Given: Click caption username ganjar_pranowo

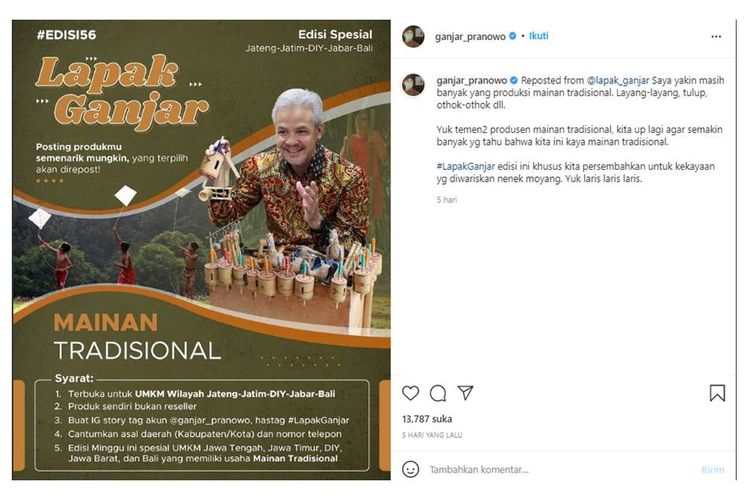Looking at the screenshot, I should [472, 80].
